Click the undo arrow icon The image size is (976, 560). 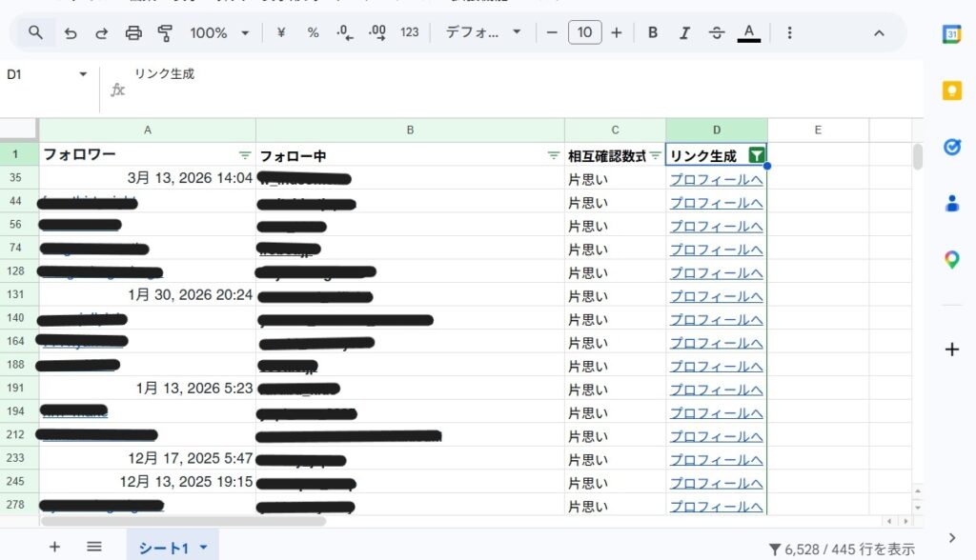(x=71, y=32)
